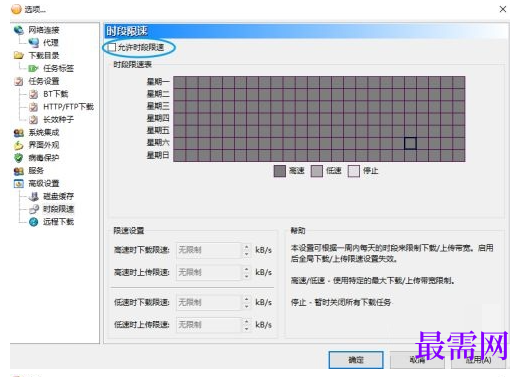Click the 界面外观 appearance icon
The width and height of the screenshot is (527, 377).
tap(18, 145)
